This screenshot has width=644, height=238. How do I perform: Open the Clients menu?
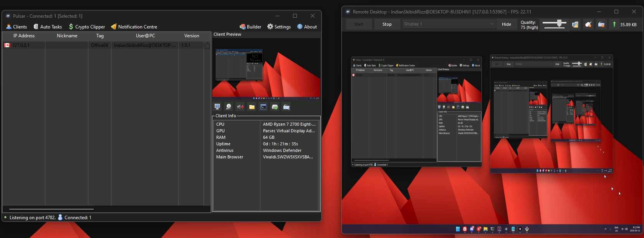pyautogui.click(x=17, y=27)
